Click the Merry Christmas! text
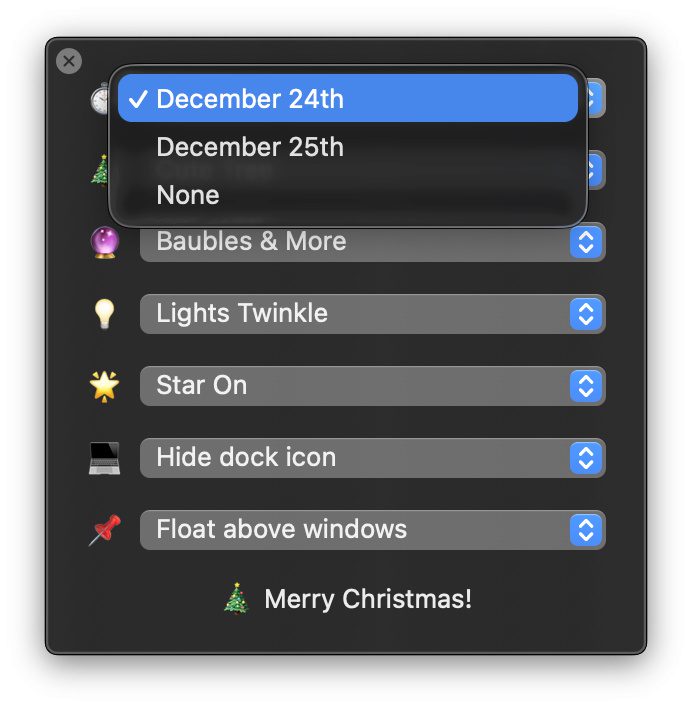Image resolution: width=692 pixels, height=708 pixels. click(368, 599)
